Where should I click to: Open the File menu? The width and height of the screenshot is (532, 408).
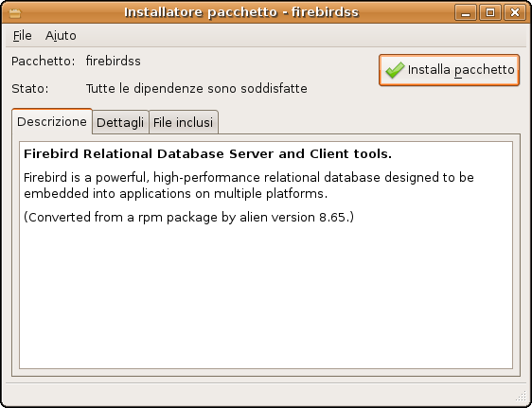[23, 36]
